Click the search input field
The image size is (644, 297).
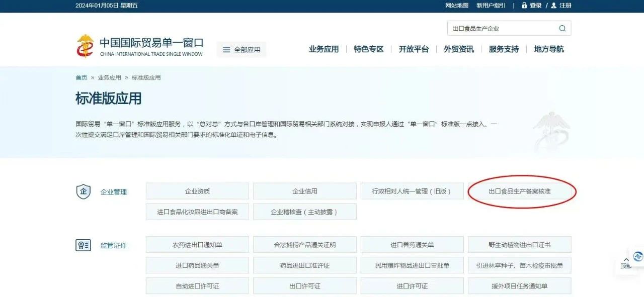coord(501,29)
